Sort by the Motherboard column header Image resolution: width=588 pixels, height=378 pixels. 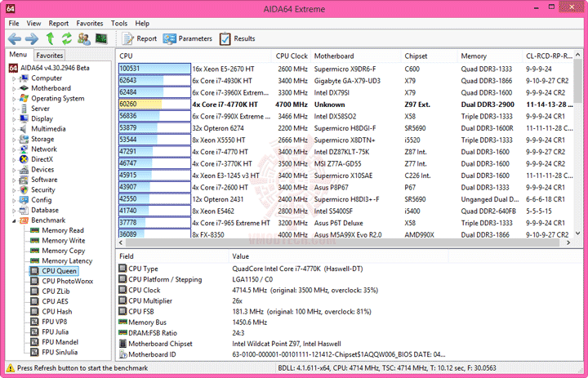[x=355, y=56]
